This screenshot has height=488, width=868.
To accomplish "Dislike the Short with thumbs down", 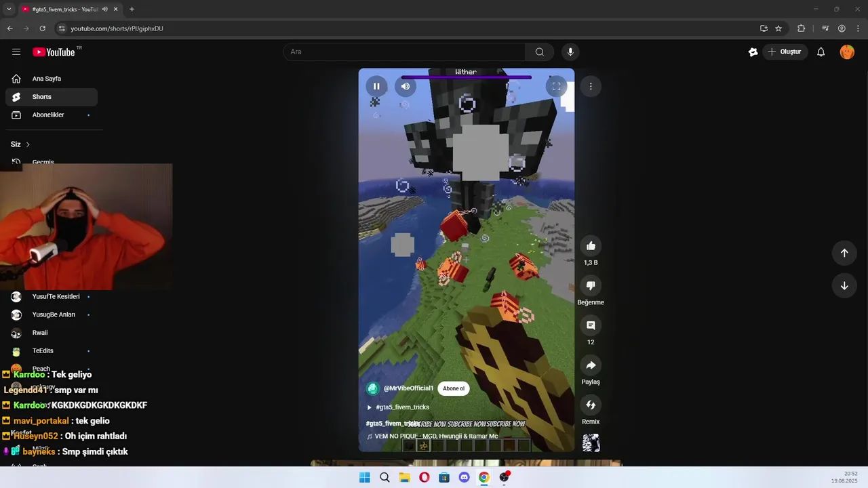I will click(591, 286).
